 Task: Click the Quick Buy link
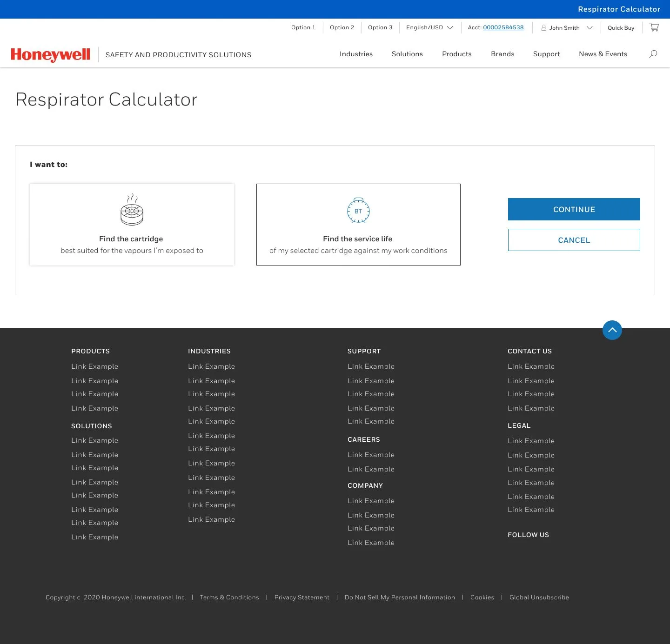pyautogui.click(x=621, y=28)
